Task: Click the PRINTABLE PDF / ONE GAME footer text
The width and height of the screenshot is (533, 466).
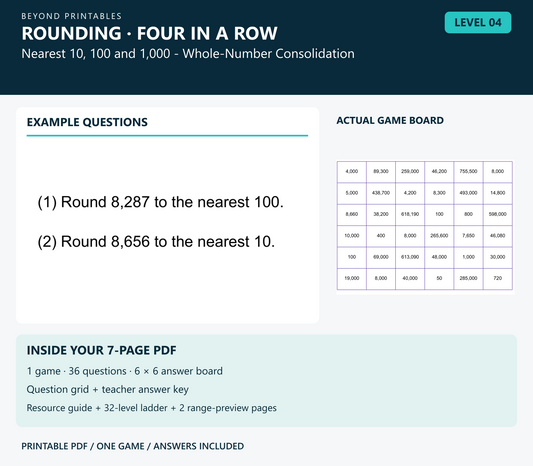Action: [133, 446]
